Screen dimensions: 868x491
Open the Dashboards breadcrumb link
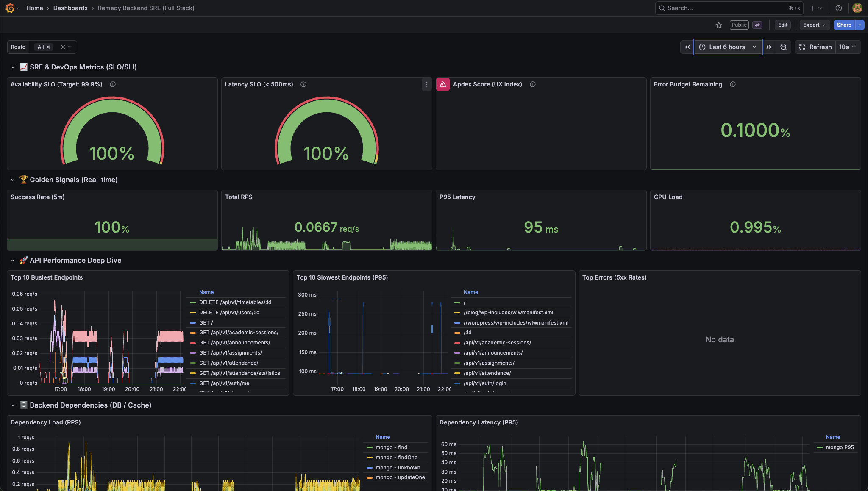coord(70,8)
